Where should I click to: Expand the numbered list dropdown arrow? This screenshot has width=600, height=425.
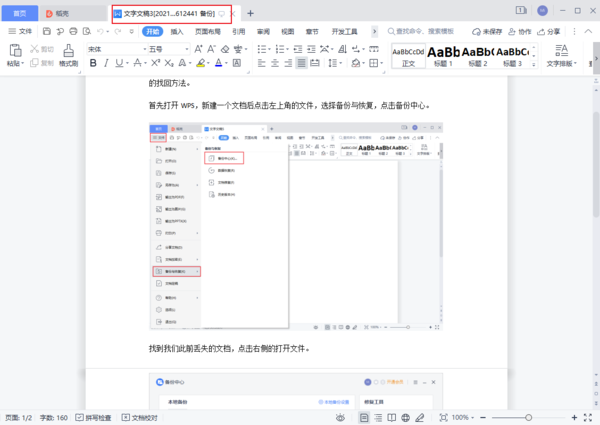click(x=287, y=49)
